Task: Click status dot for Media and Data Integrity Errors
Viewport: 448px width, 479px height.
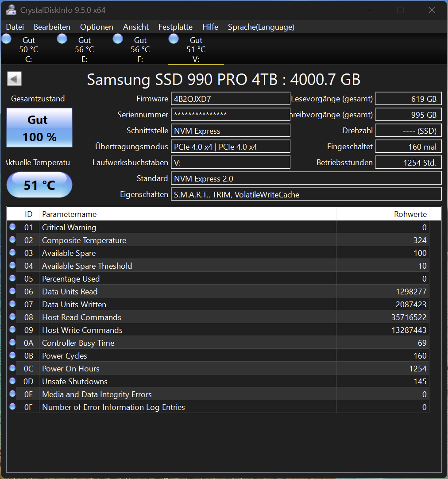Action: click(12, 394)
